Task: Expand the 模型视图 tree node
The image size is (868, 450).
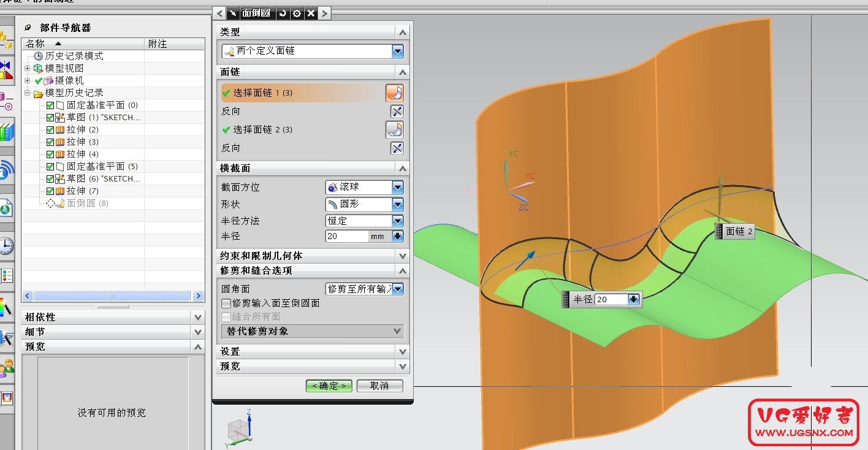Action: (x=28, y=68)
